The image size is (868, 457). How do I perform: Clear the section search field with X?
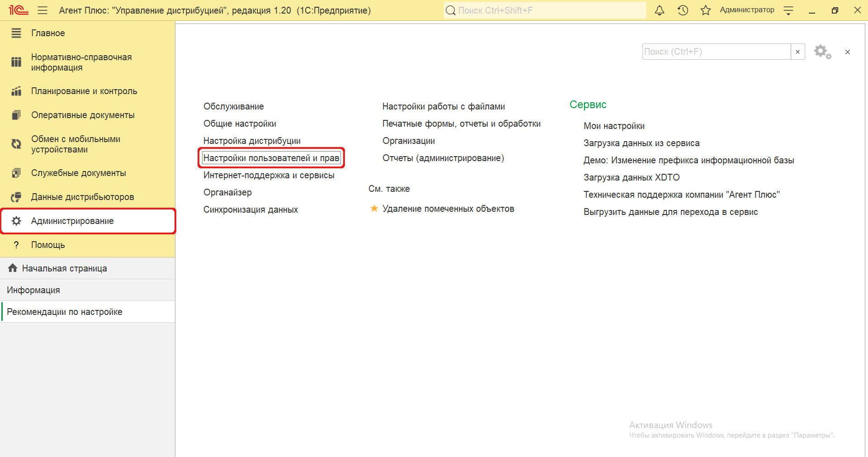[797, 52]
